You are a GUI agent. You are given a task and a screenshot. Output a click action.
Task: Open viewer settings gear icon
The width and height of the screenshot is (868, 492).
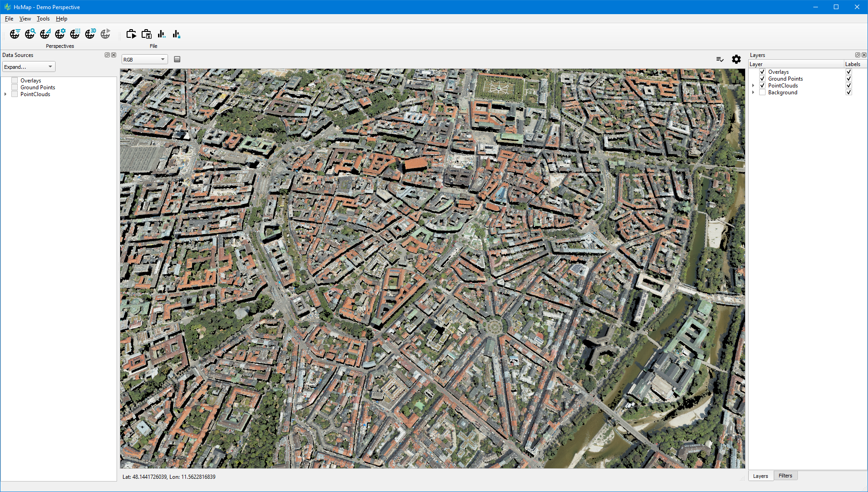point(736,59)
